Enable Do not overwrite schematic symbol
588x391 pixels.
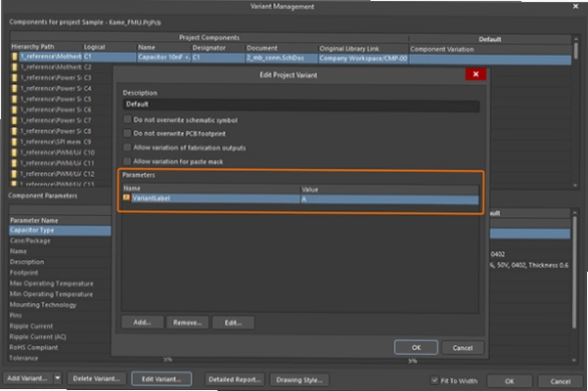pos(127,119)
